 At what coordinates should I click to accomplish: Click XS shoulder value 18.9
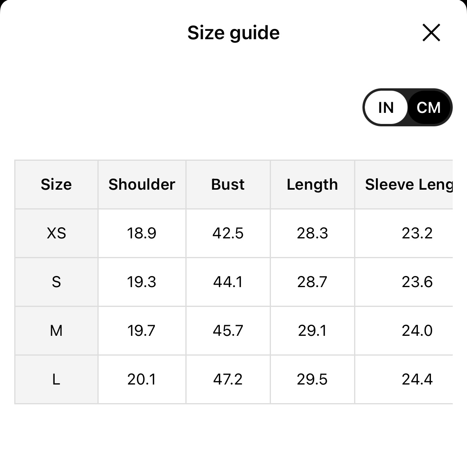pyautogui.click(x=141, y=233)
